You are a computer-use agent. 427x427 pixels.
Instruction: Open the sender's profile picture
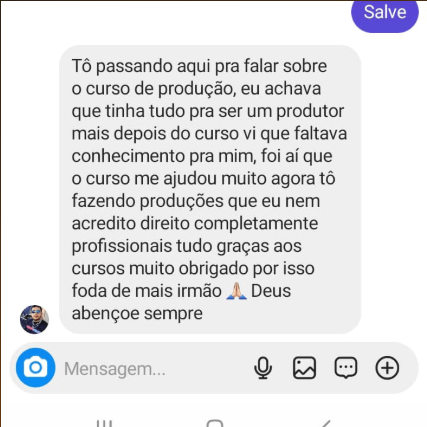click(x=34, y=319)
